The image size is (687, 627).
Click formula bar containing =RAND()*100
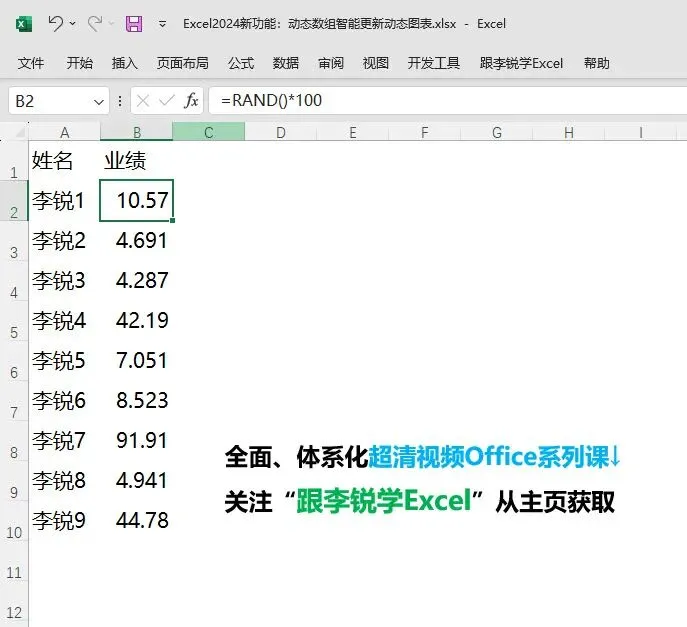447,101
